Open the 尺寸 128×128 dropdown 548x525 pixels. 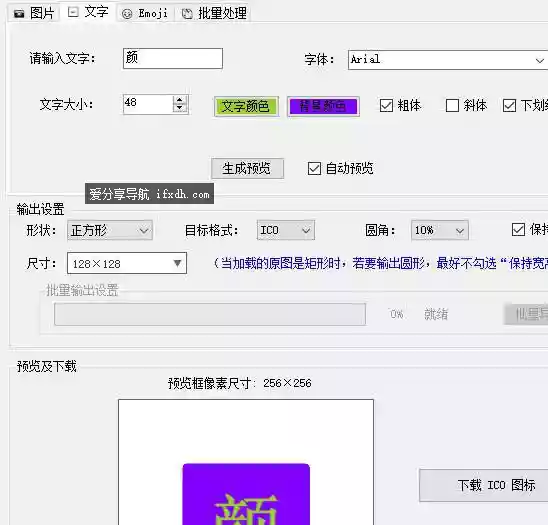coord(127,263)
